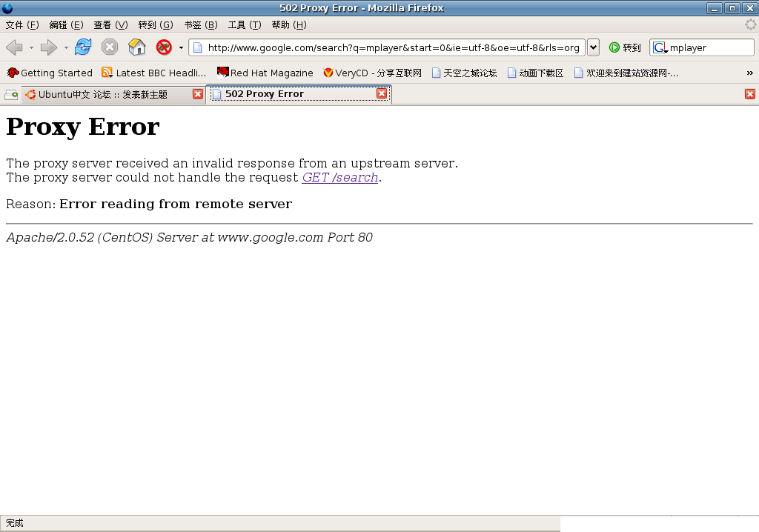Go back with the Back arrow button
The image size is (759, 532).
pos(15,47)
